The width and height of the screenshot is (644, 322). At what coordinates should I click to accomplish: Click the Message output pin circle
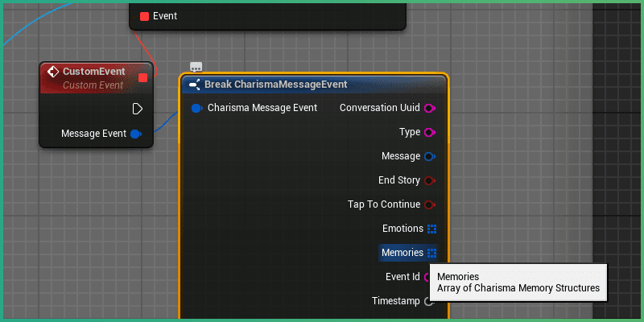pos(430,156)
